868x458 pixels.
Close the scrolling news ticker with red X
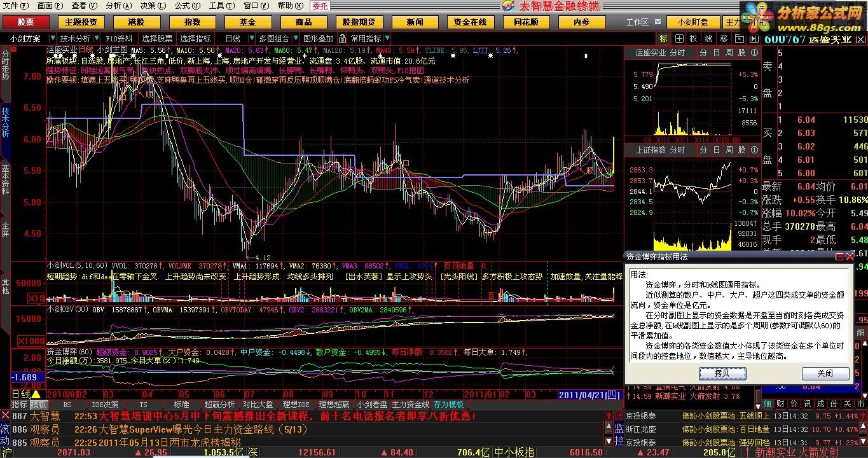pyautogui.click(x=5, y=415)
